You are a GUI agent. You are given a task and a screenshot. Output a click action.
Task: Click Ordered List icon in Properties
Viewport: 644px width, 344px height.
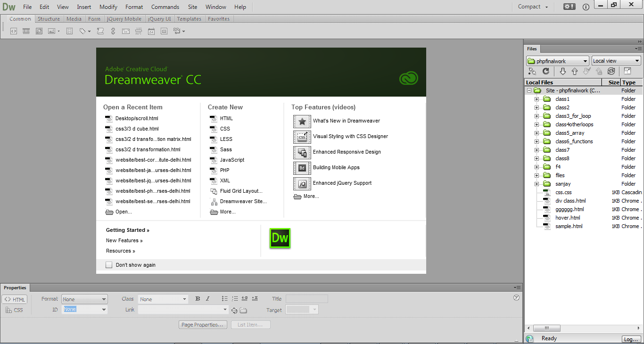point(234,299)
